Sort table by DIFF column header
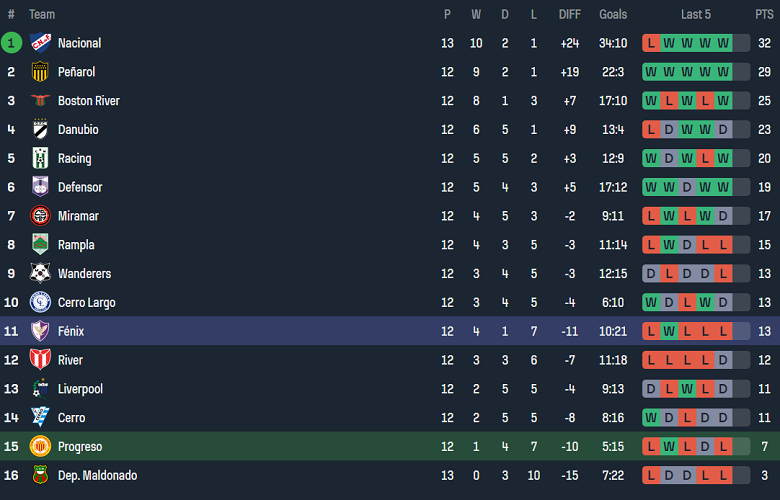 [x=570, y=14]
